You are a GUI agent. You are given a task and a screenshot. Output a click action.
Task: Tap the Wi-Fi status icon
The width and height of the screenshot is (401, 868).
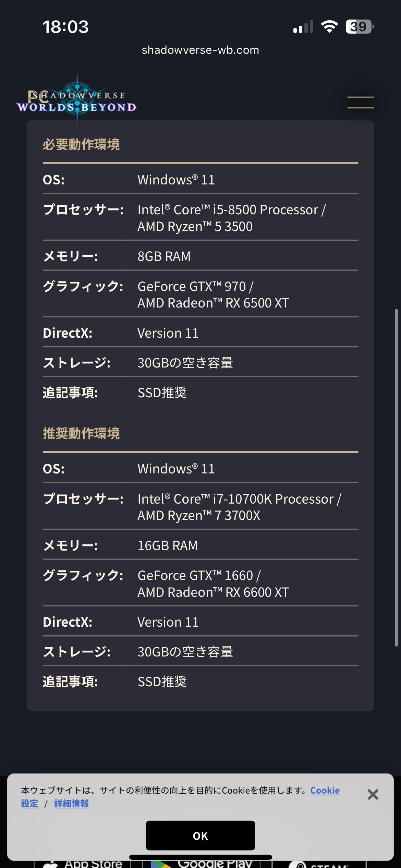[329, 27]
